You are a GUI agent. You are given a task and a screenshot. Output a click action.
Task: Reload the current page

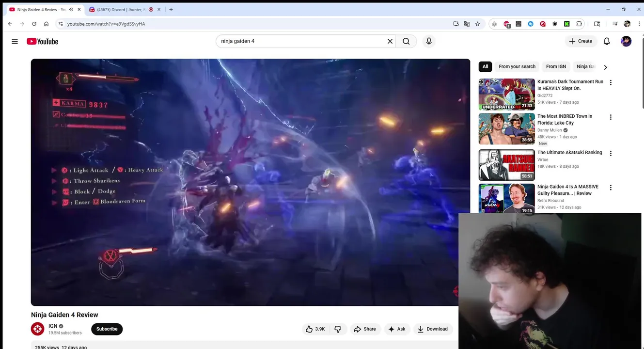34,24
